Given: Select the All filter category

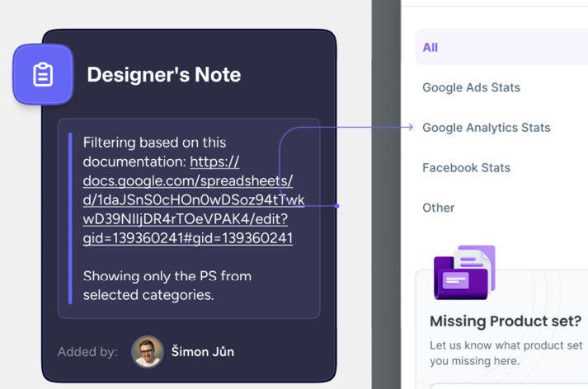Looking at the screenshot, I should (x=501, y=47).
